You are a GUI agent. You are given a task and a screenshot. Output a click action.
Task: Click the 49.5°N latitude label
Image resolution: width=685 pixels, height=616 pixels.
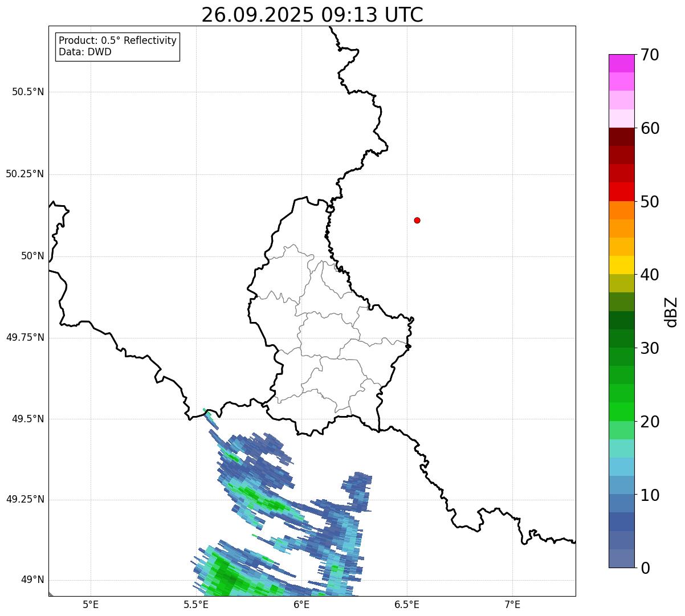click(28, 419)
